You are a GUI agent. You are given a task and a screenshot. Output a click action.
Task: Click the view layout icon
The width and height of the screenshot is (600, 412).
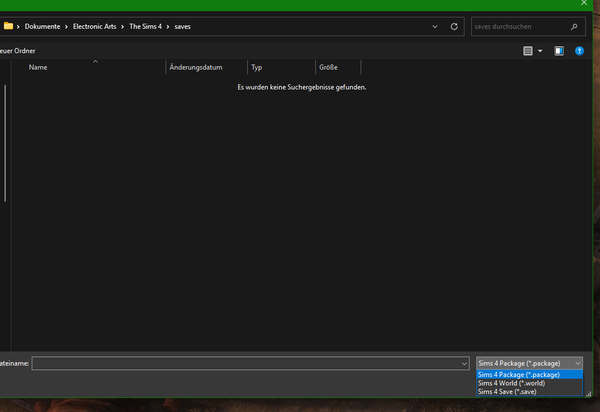tap(527, 50)
